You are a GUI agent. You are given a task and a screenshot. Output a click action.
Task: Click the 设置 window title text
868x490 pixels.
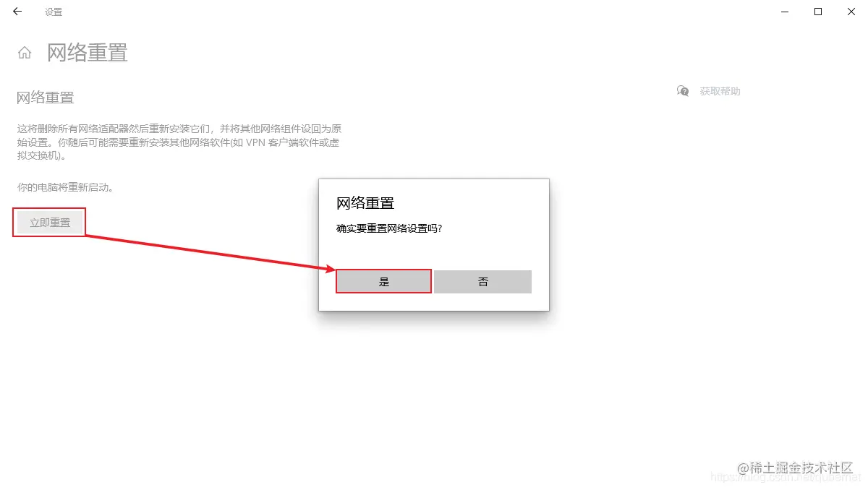coord(54,12)
